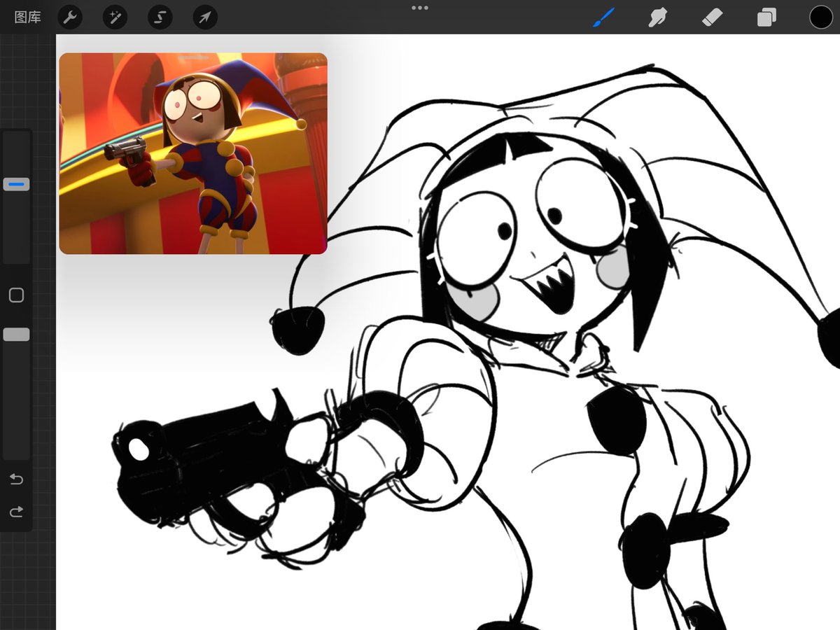Select the Eraser tool
Screen dimensions: 840x630
[x=713, y=17]
